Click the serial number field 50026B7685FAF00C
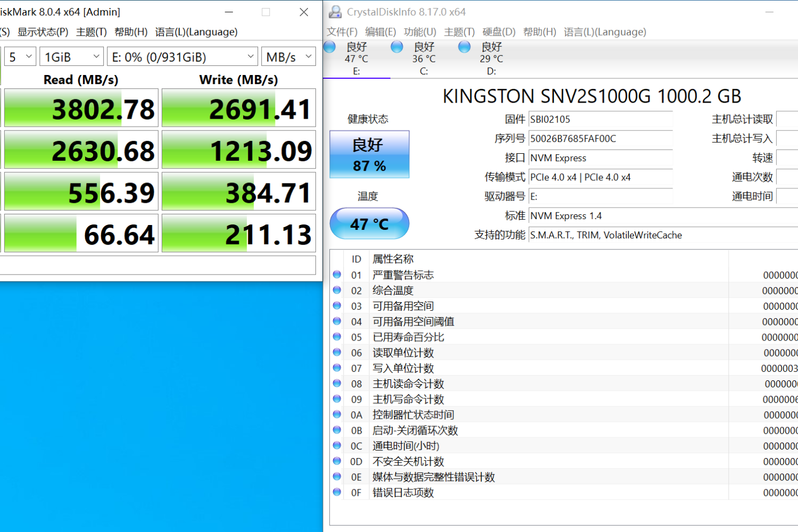The image size is (798, 532). [x=601, y=139]
